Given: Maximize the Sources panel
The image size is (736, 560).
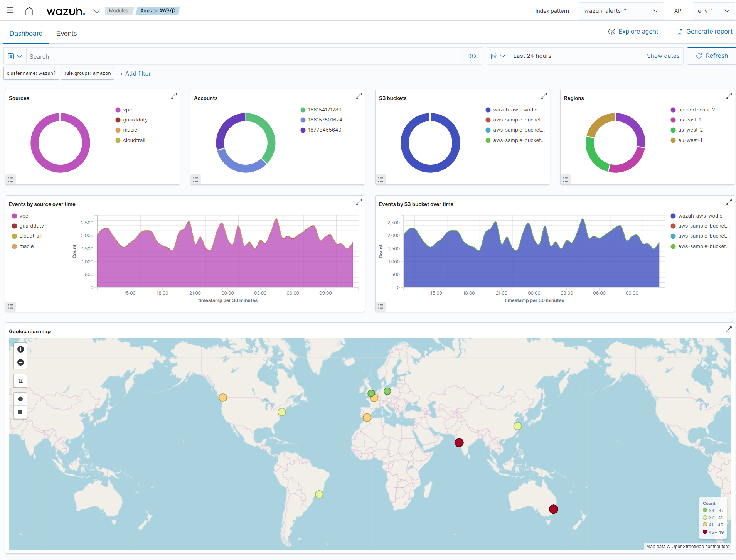Looking at the screenshot, I should click(173, 96).
